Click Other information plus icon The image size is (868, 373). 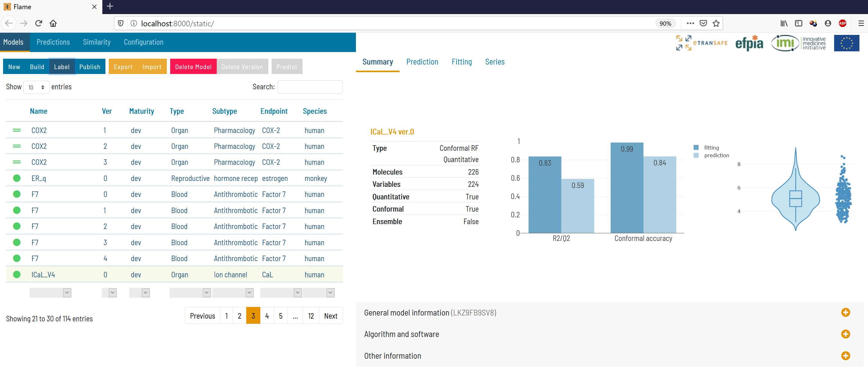tap(845, 356)
